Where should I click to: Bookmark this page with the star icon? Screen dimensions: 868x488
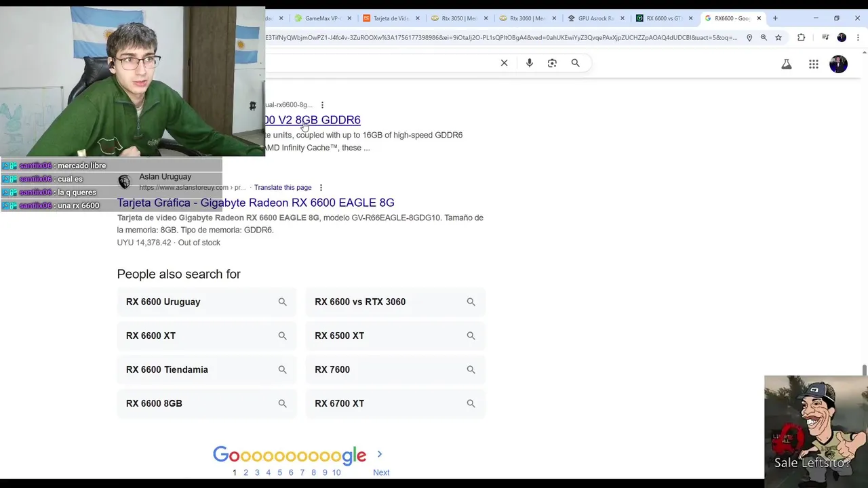pos(778,37)
